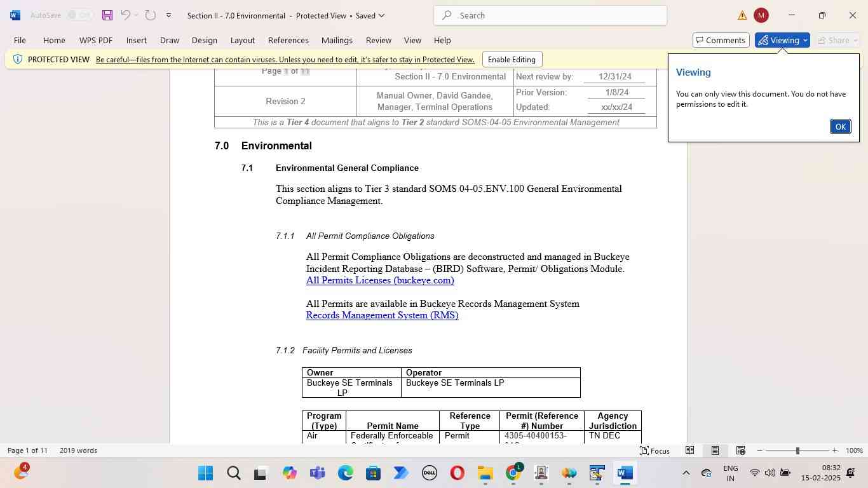Click the Undo arrow icon

coord(126,15)
